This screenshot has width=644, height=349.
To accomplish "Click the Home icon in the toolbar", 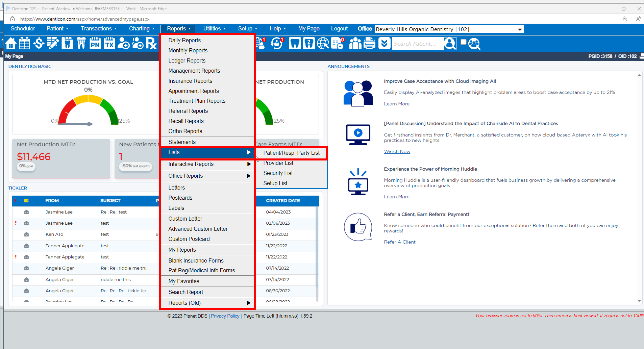I will 10,44.
